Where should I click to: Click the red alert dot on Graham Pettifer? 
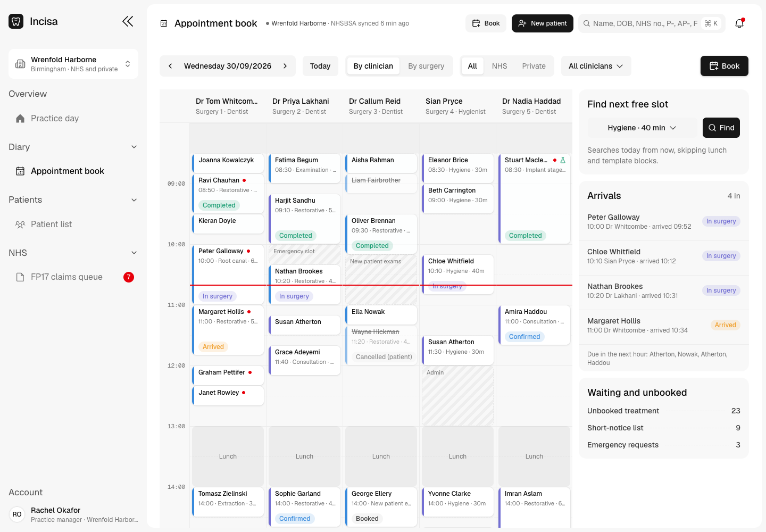(x=250, y=372)
